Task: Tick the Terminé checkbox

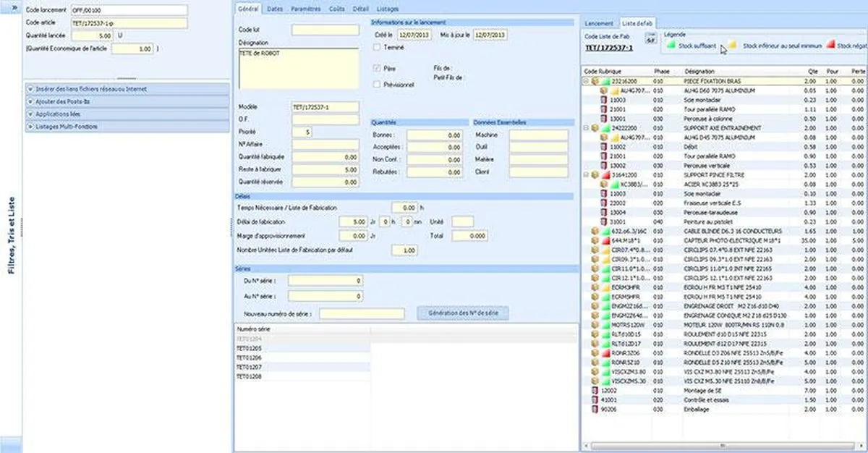Action: coord(377,48)
